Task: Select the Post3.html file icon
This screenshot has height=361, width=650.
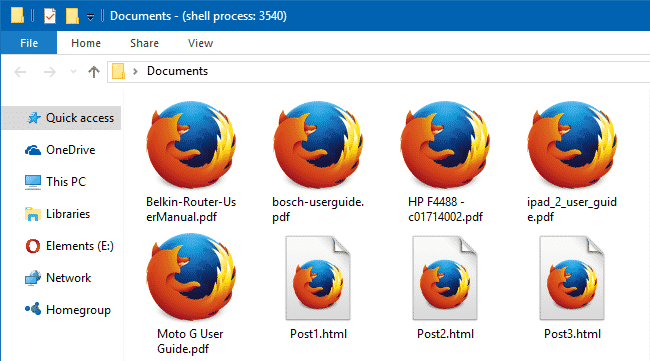Action: tap(572, 278)
